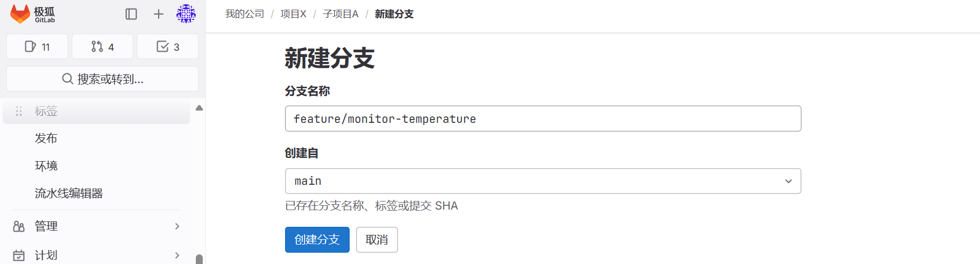The width and height of the screenshot is (980, 264).
Task: Click the 分支名称 input field
Action: coord(543,119)
